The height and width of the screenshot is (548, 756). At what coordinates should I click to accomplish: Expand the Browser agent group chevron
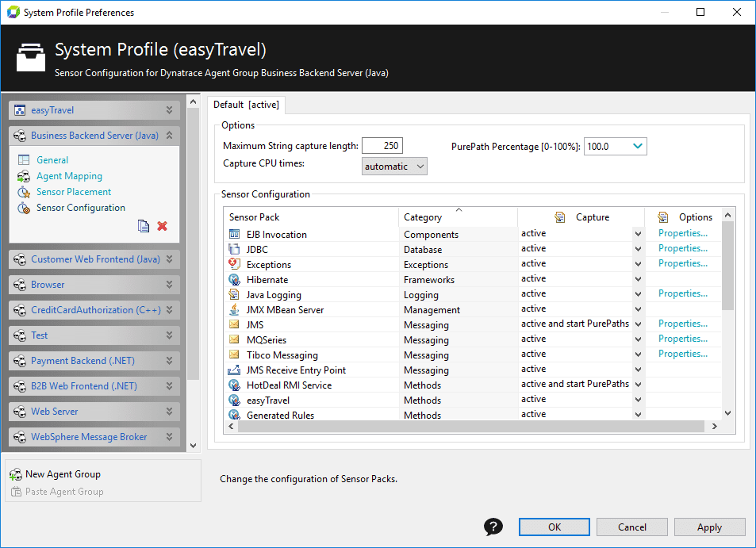[x=169, y=285]
